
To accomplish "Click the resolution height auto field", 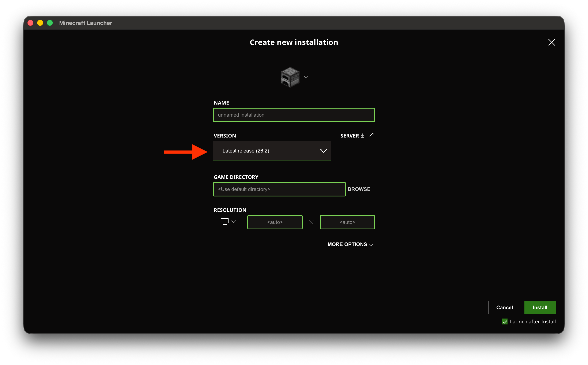I will click(x=347, y=222).
